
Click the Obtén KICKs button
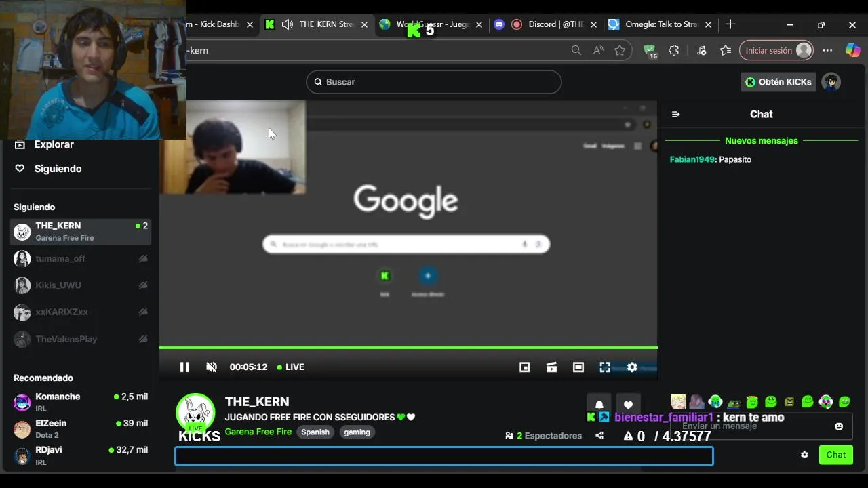(x=778, y=82)
